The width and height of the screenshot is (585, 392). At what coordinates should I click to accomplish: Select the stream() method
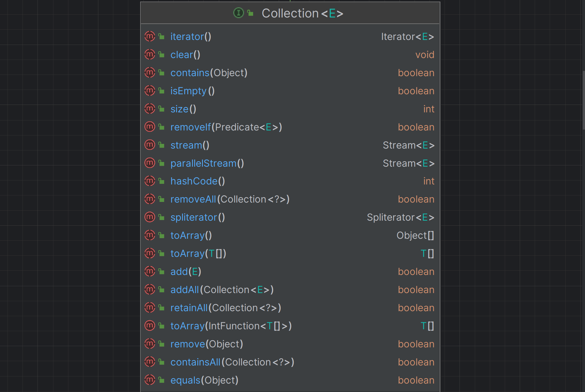(x=190, y=145)
